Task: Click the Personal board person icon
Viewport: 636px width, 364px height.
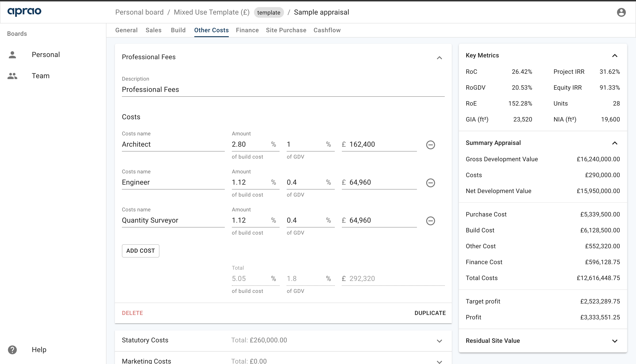Action: pyautogui.click(x=12, y=55)
